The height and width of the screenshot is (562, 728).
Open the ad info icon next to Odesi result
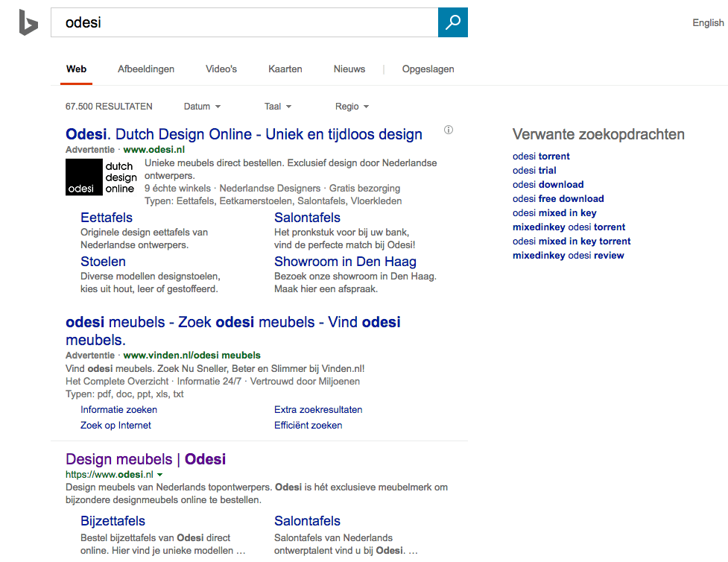click(448, 130)
